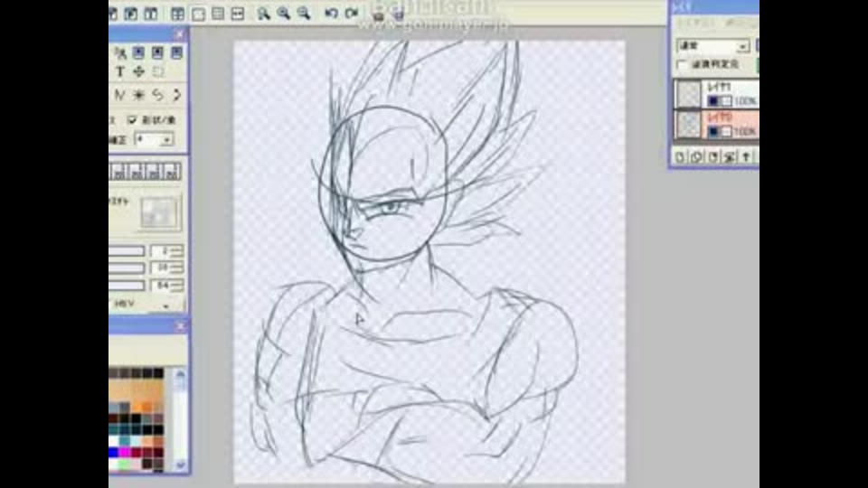Click the brush preview box in tool panel
This screenshot has width=868, height=488.
[x=159, y=213]
